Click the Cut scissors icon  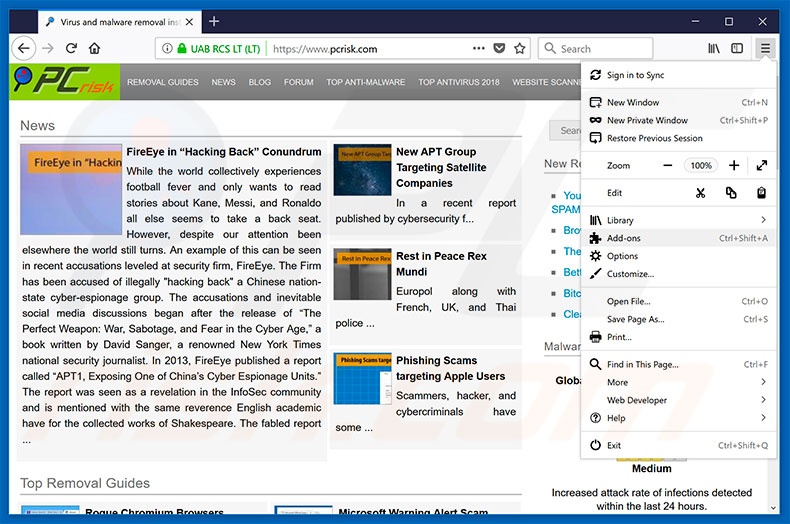click(701, 193)
